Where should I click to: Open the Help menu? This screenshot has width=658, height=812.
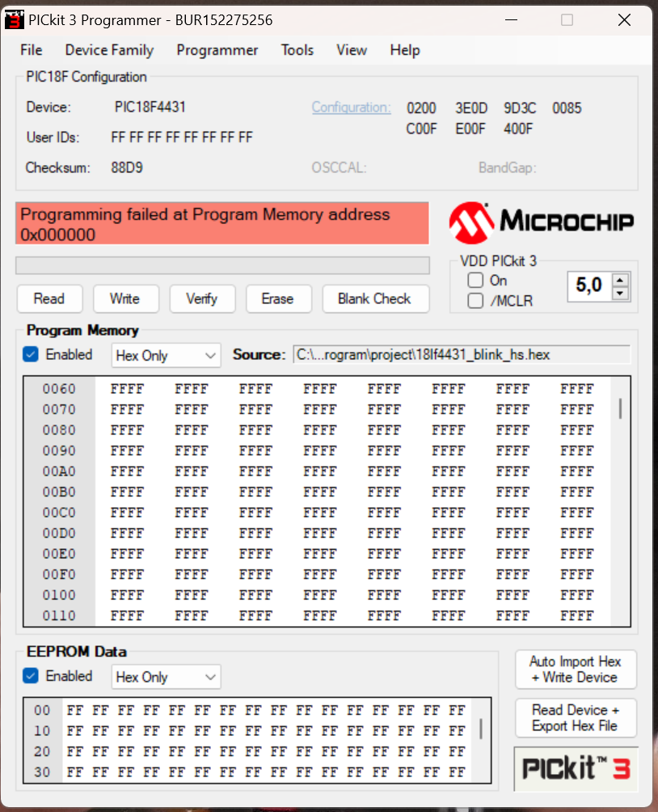tap(405, 50)
